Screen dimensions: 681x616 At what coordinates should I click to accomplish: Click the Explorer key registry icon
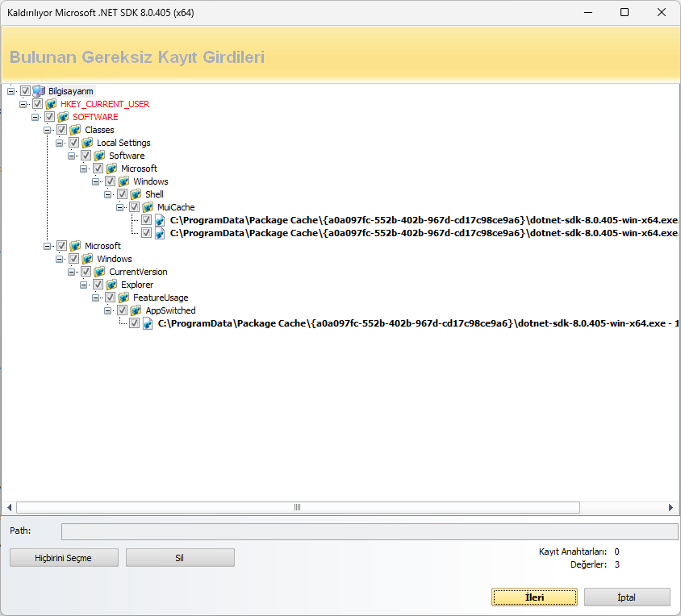111,285
